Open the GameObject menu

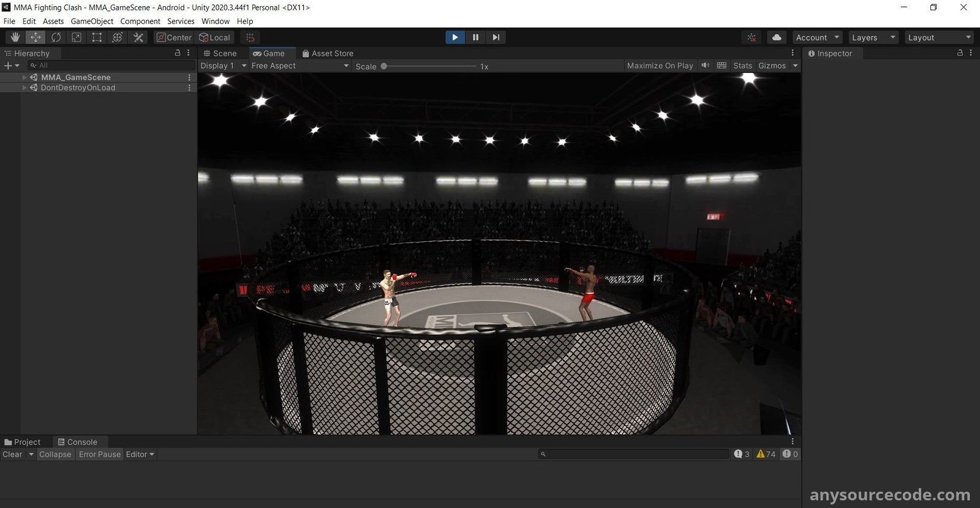tap(92, 21)
